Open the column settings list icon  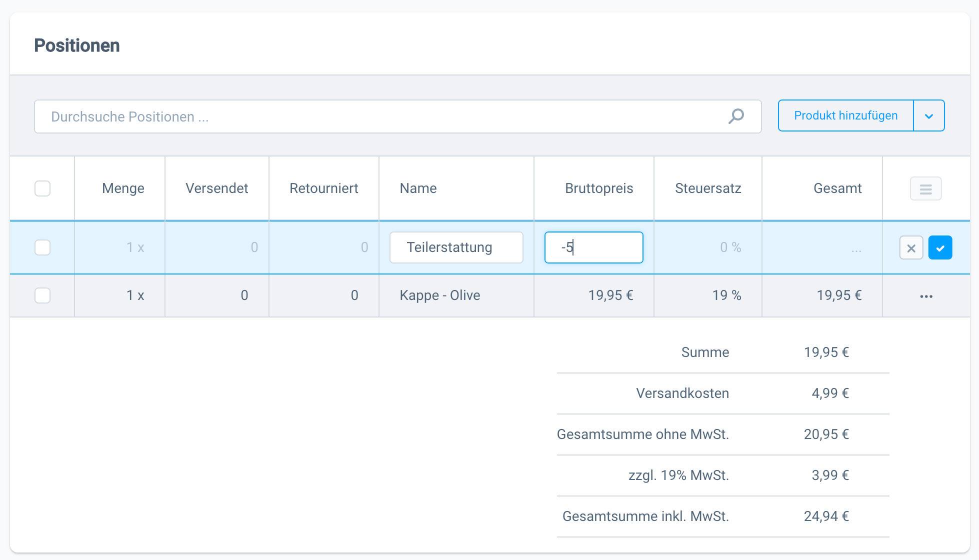925,188
